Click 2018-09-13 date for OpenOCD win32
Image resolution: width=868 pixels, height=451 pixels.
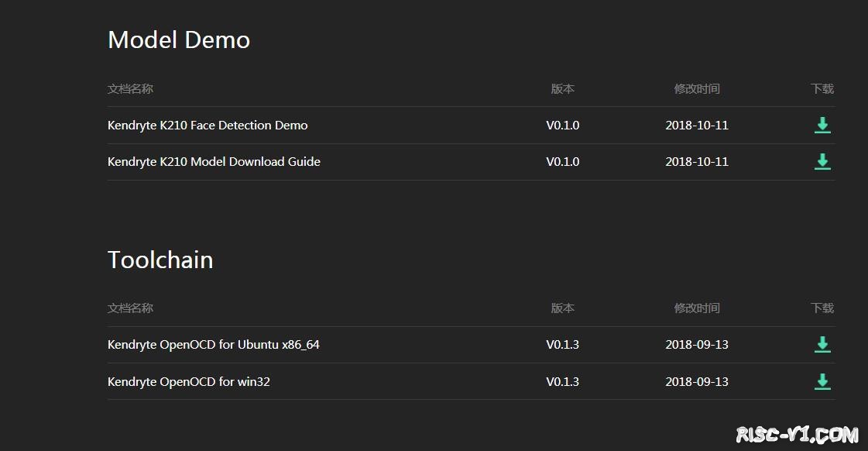[x=696, y=381]
